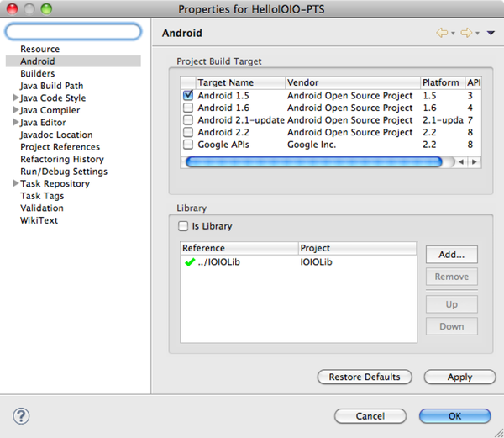Click the Project column header
Image resolution: width=504 pixels, height=438 pixels.
[358, 248]
